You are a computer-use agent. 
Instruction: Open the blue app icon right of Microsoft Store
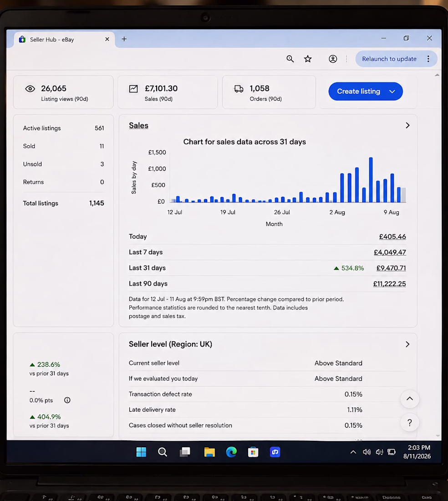275,452
